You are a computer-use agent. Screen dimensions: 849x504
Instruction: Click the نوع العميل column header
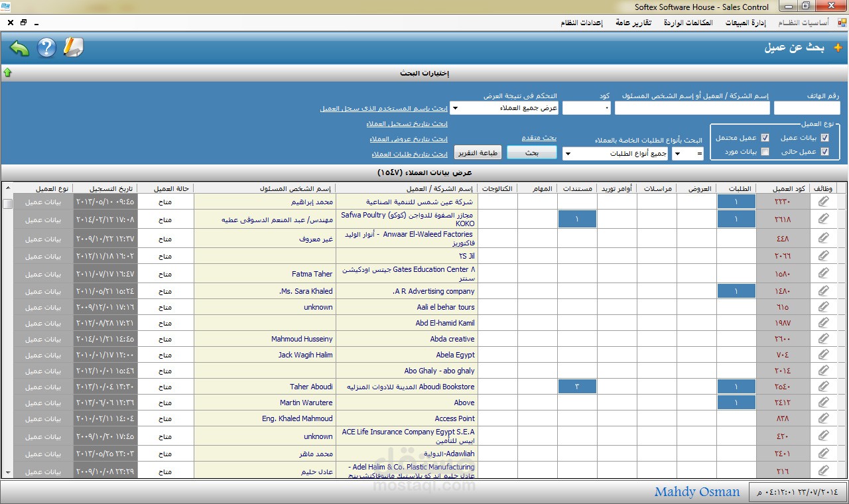[44, 189]
